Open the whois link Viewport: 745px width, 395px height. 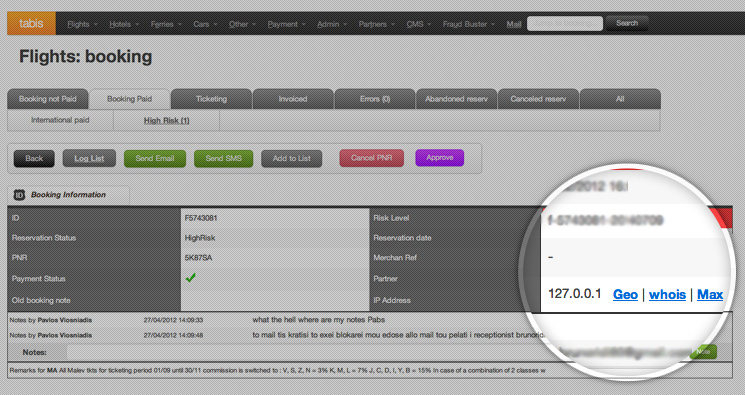(667, 295)
